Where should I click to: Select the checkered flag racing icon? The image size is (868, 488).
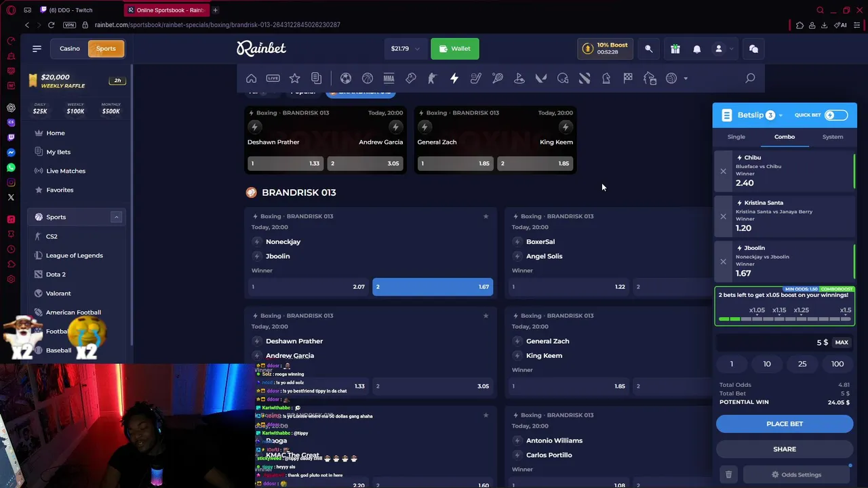pyautogui.click(x=628, y=79)
